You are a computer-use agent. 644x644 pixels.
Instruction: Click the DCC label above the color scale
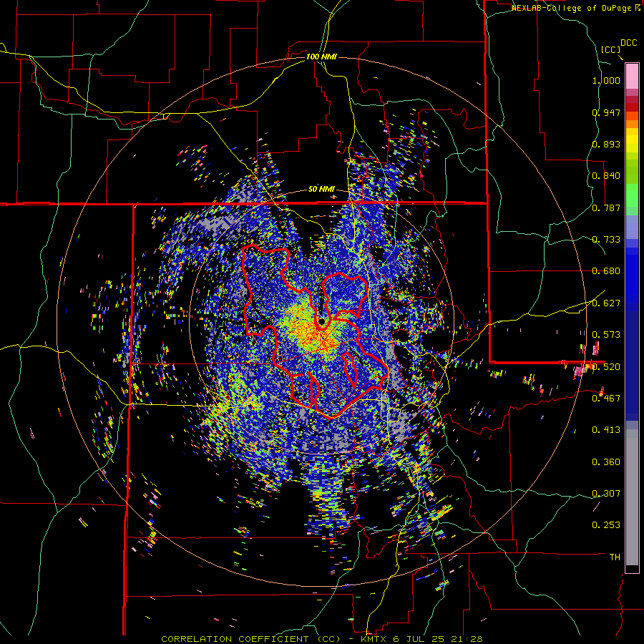point(628,43)
